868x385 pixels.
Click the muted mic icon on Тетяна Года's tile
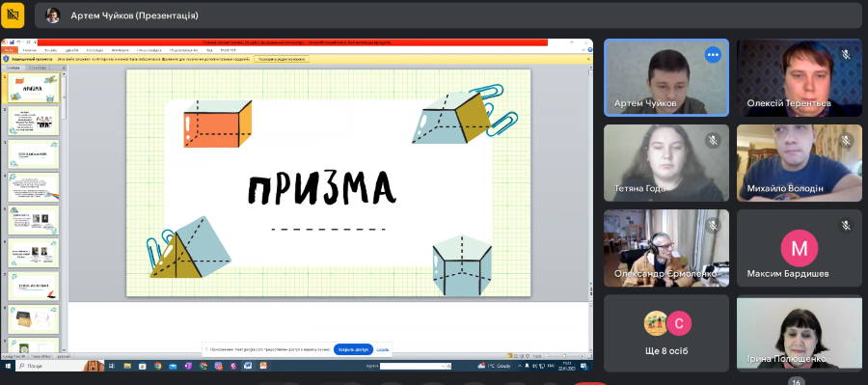click(713, 140)
